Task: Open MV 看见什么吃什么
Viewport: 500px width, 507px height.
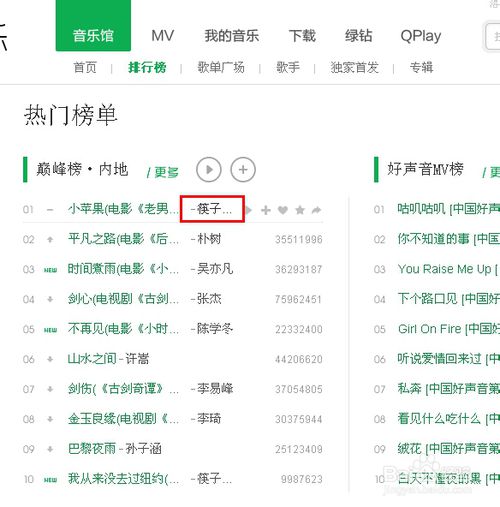Action: pos(448,419)
